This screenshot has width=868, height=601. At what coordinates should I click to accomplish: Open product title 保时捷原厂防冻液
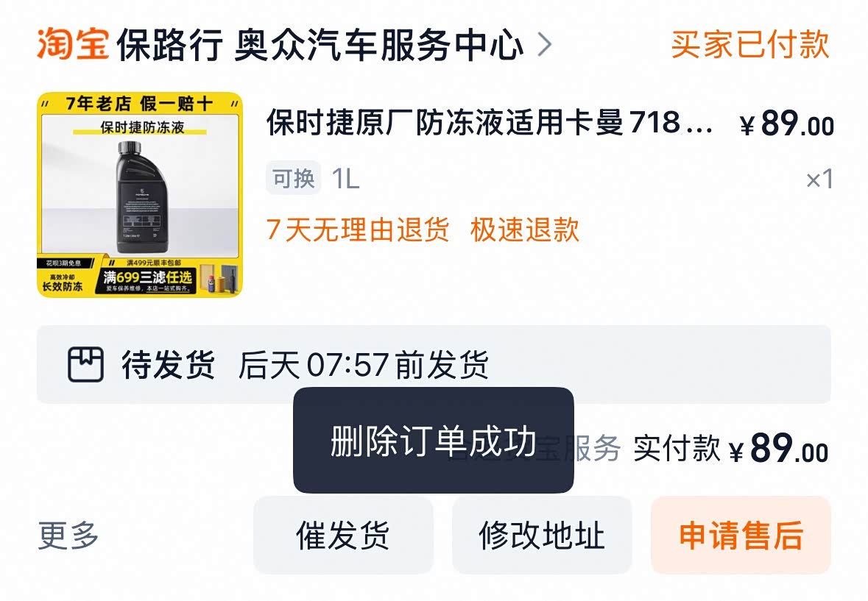[x=490, y=123]
